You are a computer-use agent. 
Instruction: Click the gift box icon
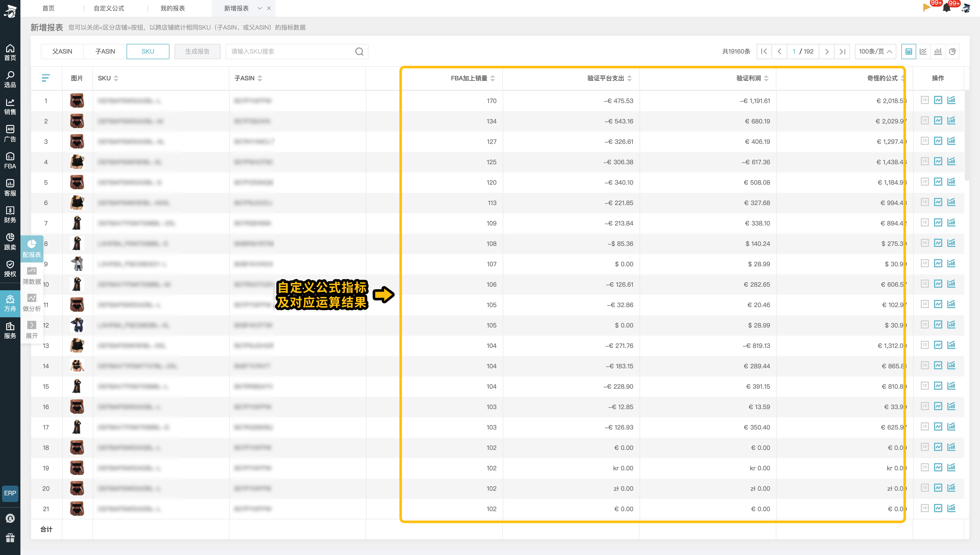[10, 537]
